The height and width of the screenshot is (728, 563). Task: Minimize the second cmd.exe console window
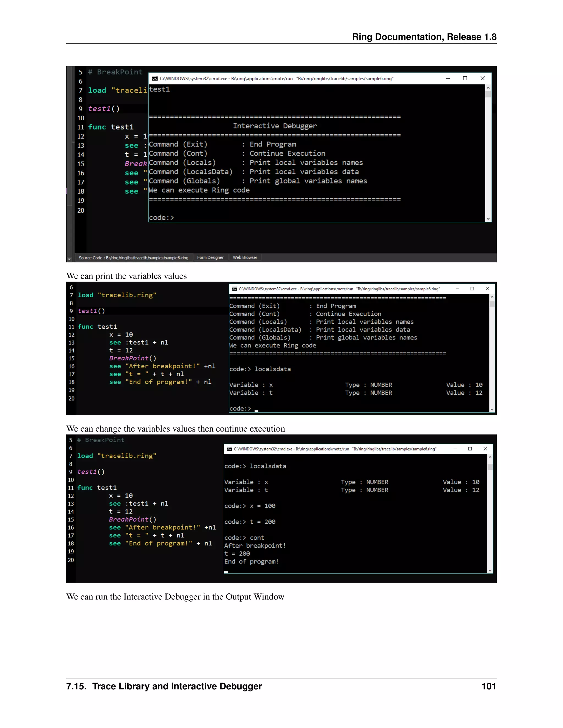click(458, 289)
